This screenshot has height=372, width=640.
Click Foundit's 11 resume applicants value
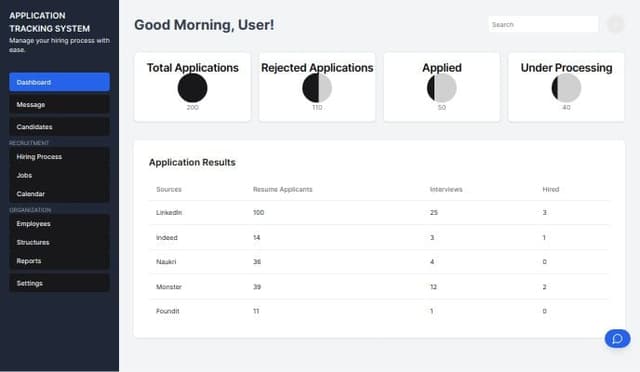pos(256,311)
